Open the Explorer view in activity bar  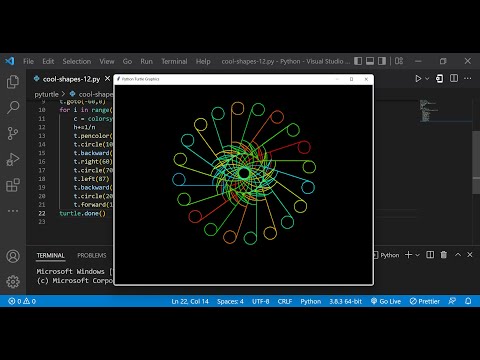click(x=13, y=82)
